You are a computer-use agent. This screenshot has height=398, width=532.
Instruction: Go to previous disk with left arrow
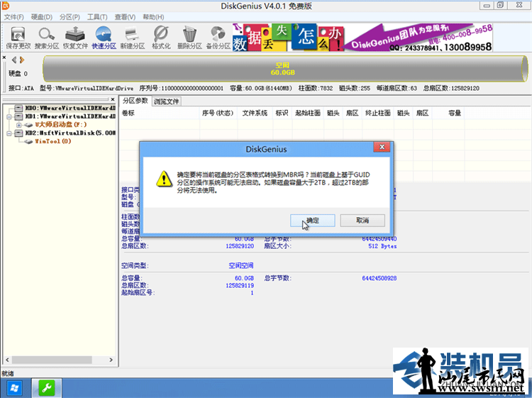[14, 60]
